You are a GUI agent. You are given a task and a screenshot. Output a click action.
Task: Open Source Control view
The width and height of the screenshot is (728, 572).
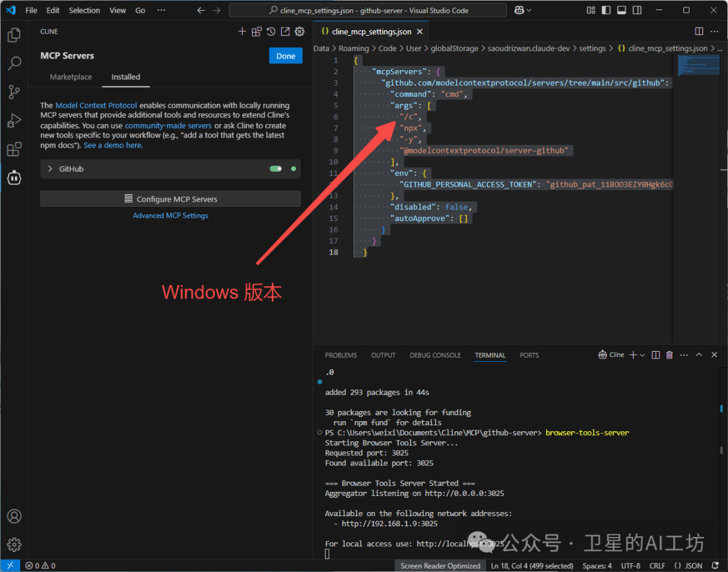tap(14, 92)
